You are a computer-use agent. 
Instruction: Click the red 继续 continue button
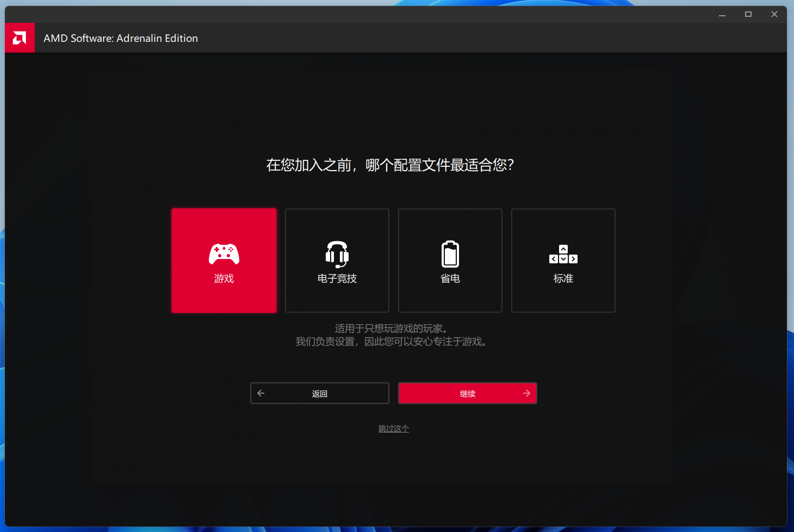(468, 393)
